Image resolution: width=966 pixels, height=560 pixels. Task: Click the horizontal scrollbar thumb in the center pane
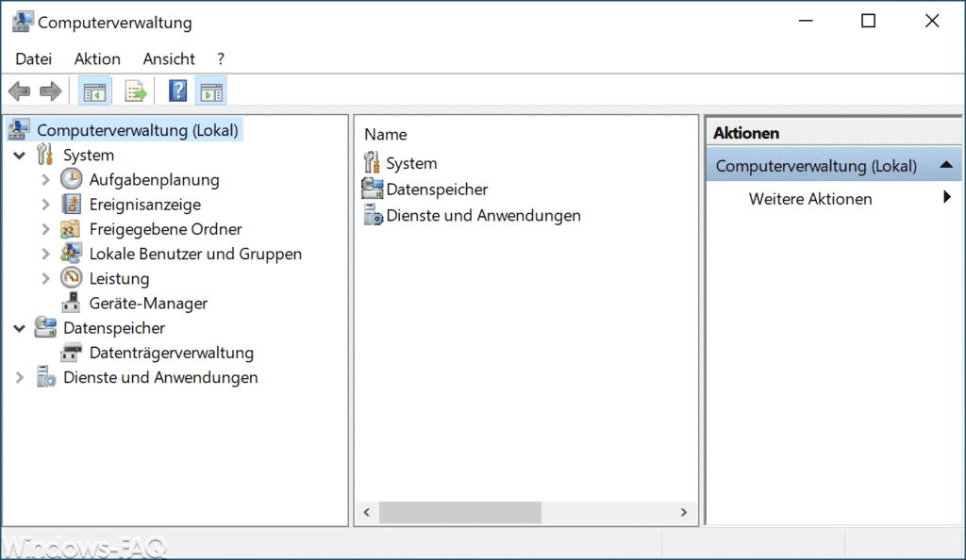460,512
